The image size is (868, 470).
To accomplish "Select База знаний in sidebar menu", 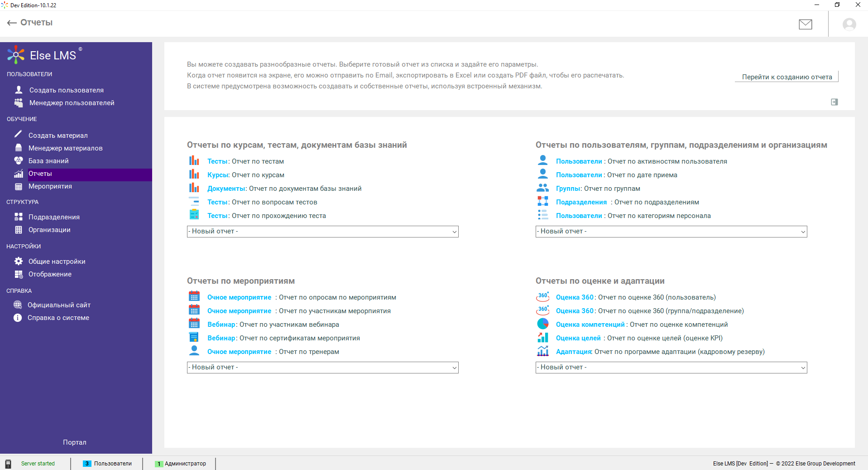I will 48,161.
